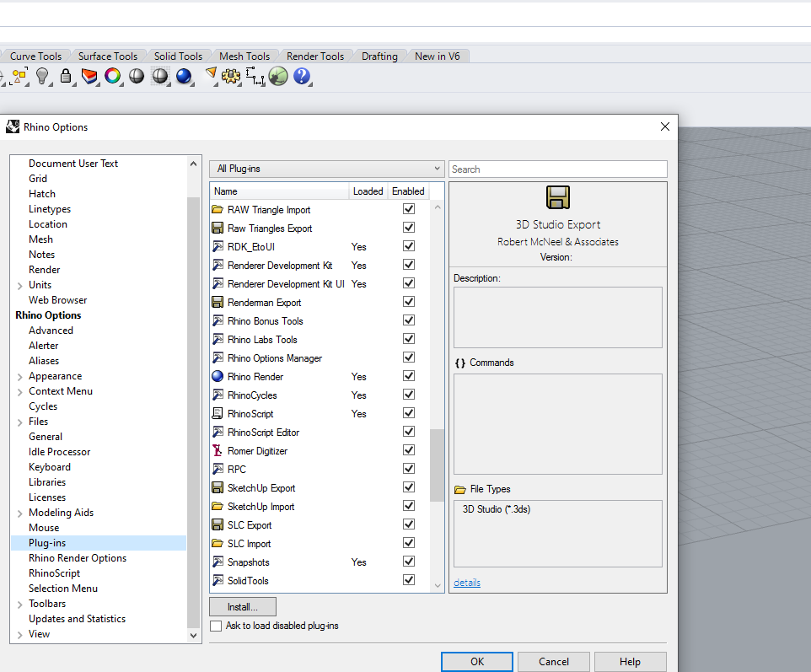Sort plug-ins by the Name column header

(280, 191)
